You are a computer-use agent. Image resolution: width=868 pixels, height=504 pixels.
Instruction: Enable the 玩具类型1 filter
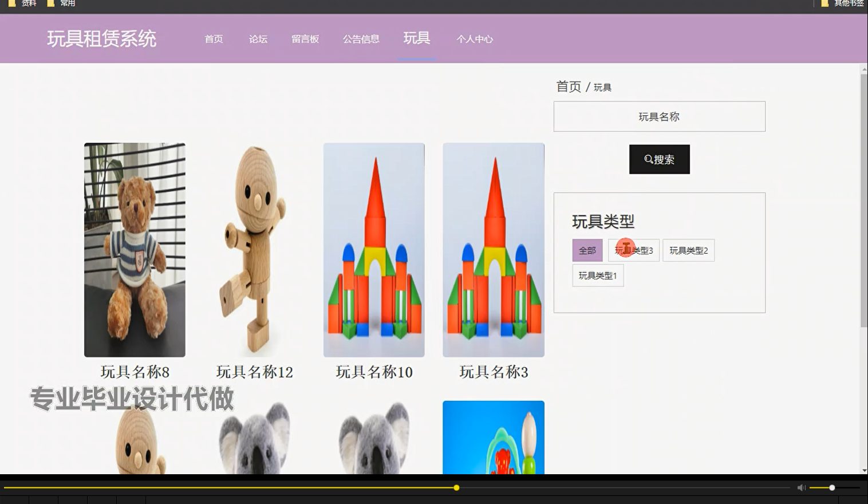point(597,275)
